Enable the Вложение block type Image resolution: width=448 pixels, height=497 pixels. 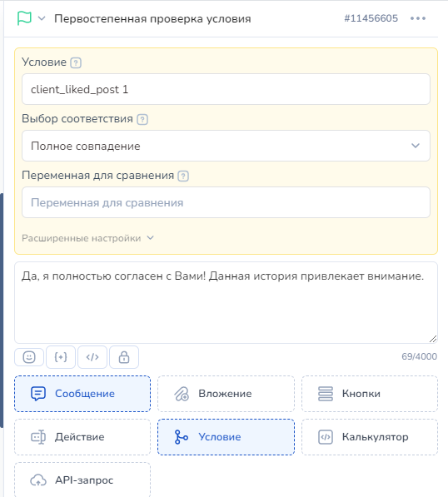(226, 394)
